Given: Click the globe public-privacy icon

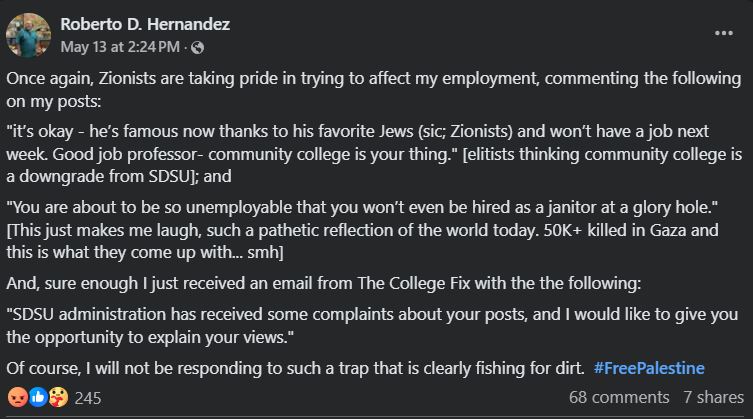Looking at the screenshot, I should pos(197,47).
